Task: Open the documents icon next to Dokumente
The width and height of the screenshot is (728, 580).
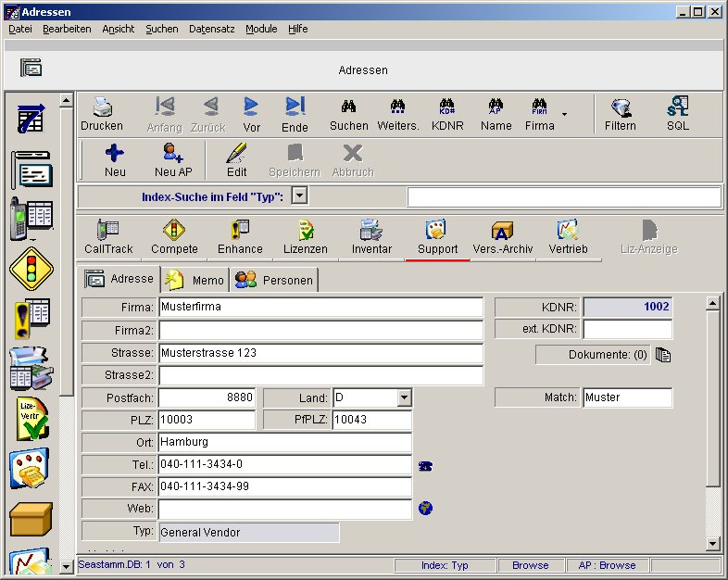Action: point(662,354)
